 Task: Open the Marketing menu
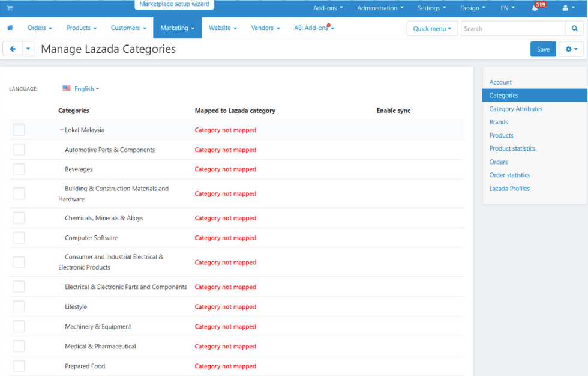[x=178, y=28]
